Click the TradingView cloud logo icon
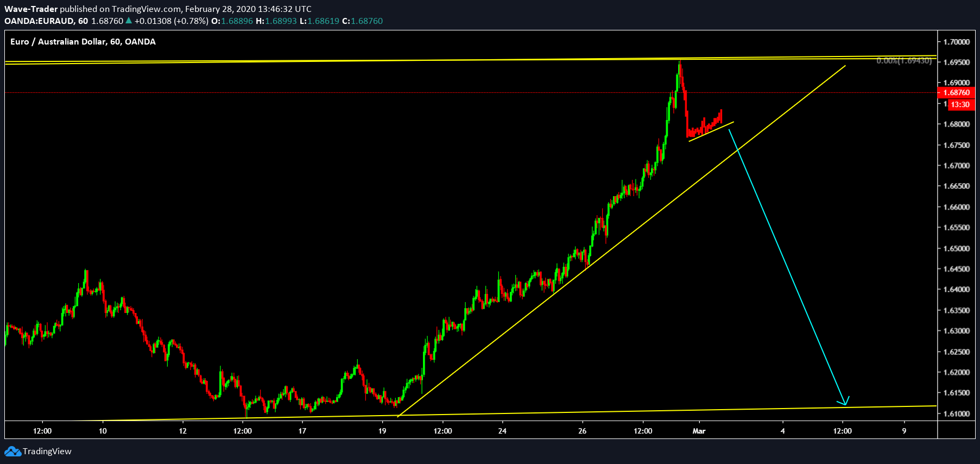 pos(12,452)
